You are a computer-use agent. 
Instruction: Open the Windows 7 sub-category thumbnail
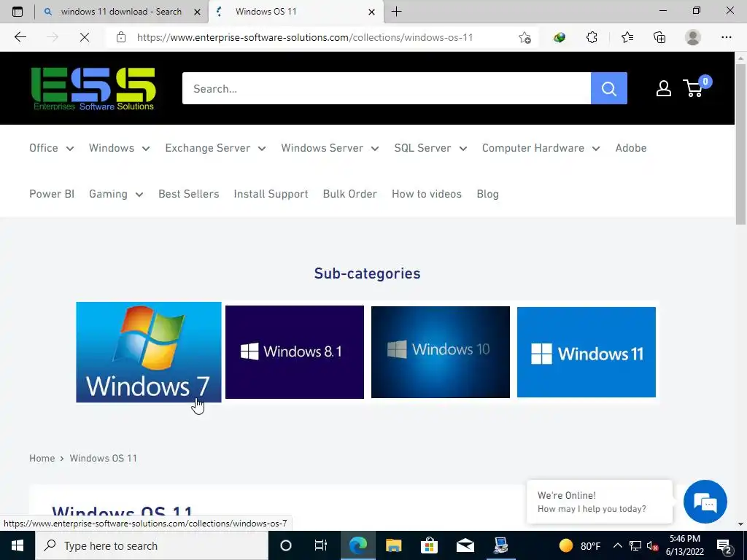tap(149, 352)
